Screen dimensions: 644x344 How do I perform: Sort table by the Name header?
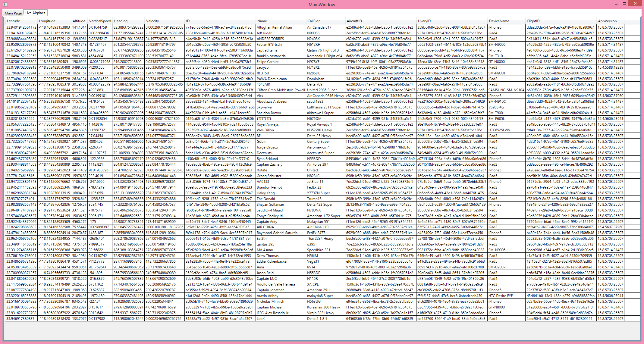coord(262,21)
